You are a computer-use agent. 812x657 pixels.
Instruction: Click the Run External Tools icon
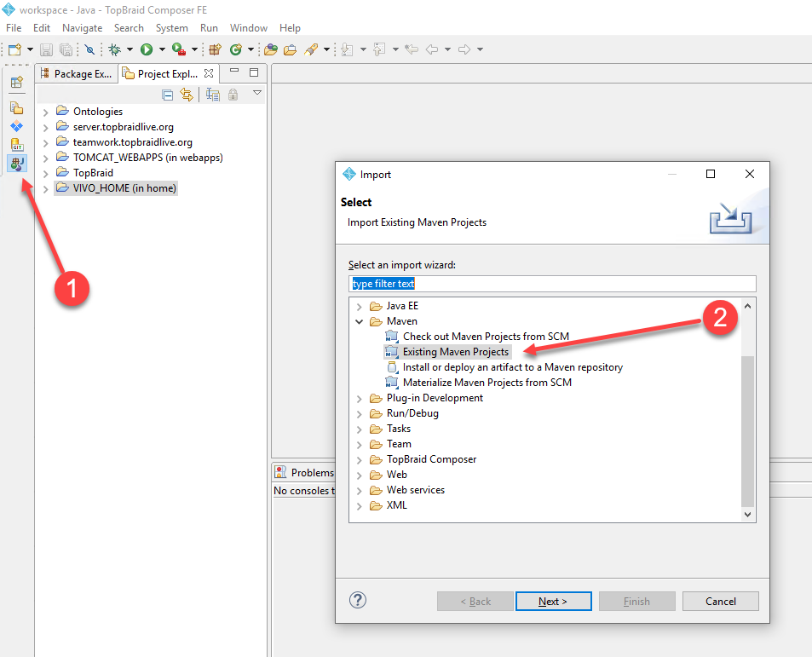pyautogui.click(x=179, y=49)
